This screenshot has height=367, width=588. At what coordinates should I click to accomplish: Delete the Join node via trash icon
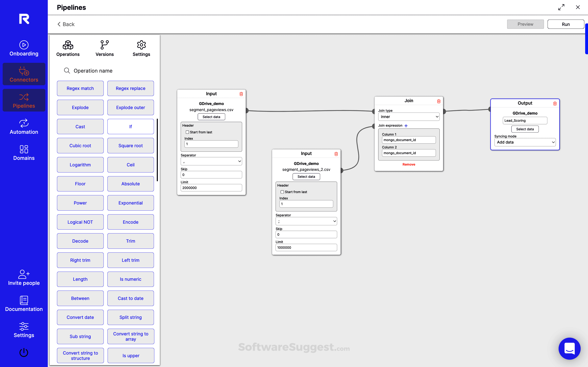(439, 101)
